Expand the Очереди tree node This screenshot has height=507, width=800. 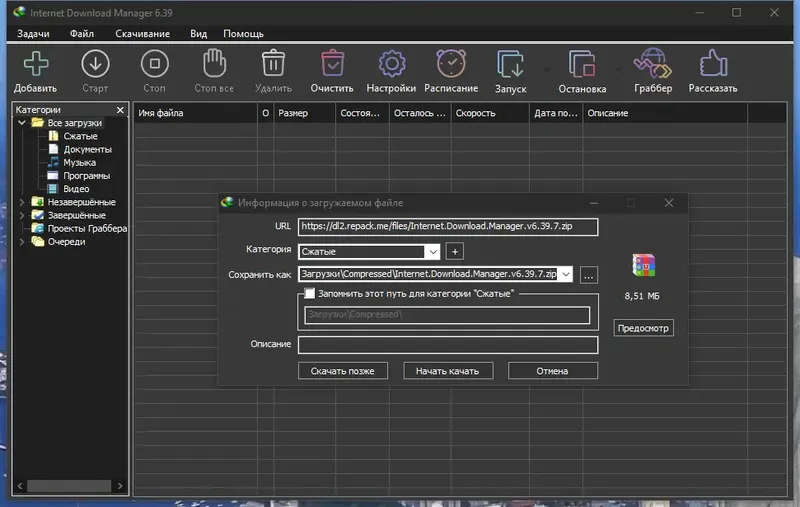coord(22,242)
